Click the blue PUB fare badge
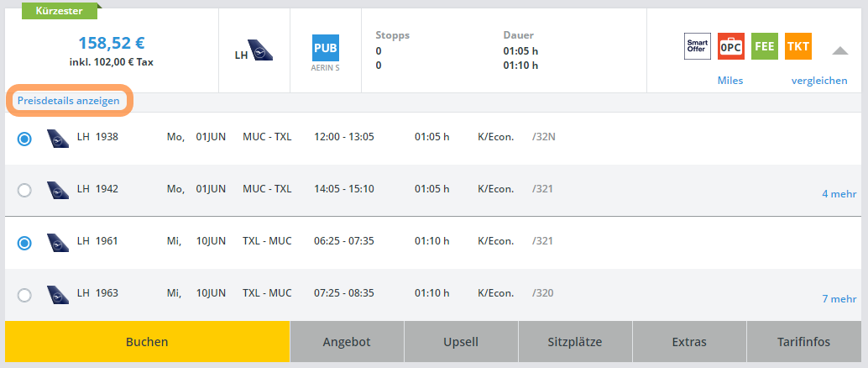The height and width of the screenshot is (368, 868). tap(326, 47)
